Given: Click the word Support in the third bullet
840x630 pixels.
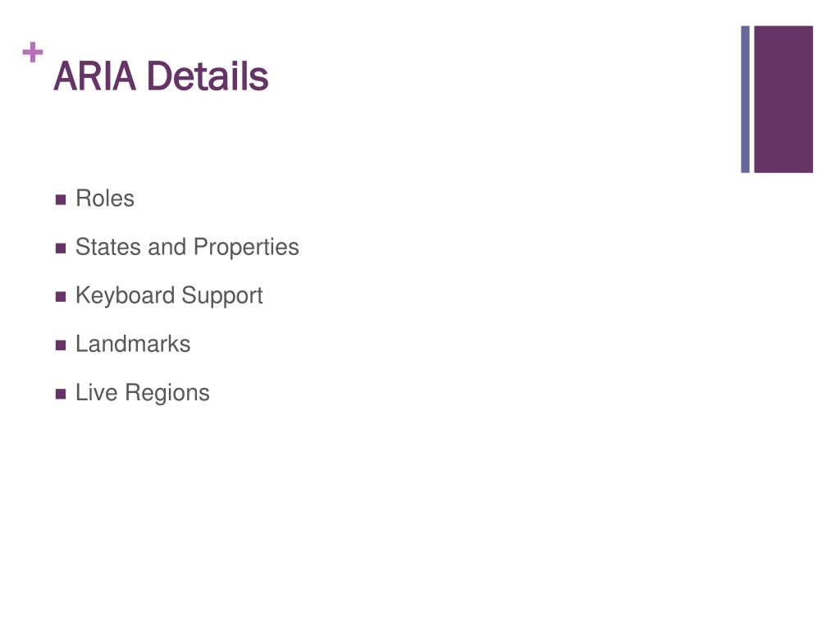Looking at the screenshot, I should pyautogui.click(x=222, y=297).
